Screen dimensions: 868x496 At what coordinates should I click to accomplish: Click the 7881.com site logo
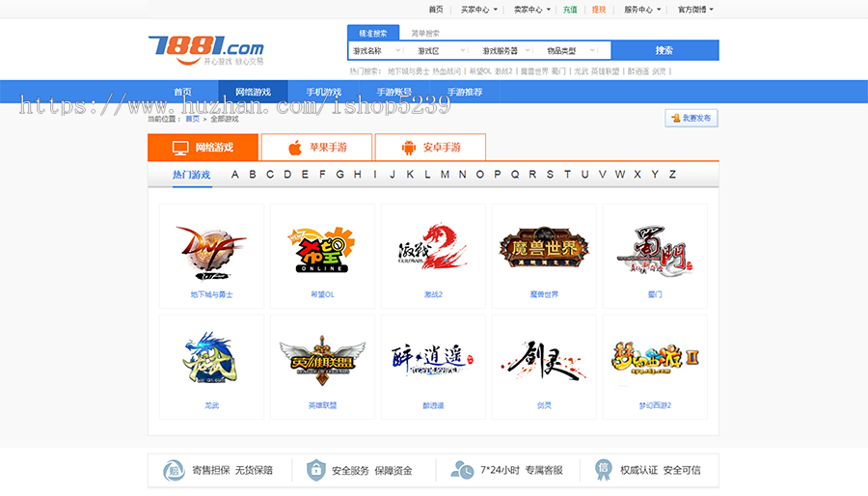(x=206, y=50)
